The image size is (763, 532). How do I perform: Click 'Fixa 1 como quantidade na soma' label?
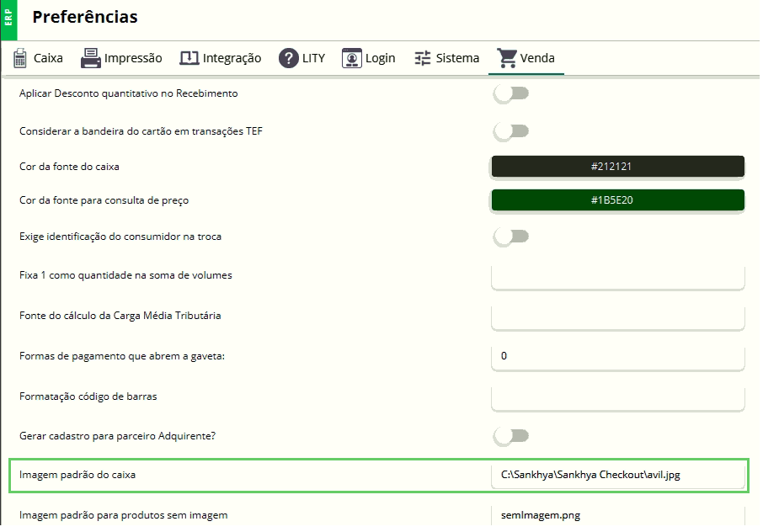(125, 276)
